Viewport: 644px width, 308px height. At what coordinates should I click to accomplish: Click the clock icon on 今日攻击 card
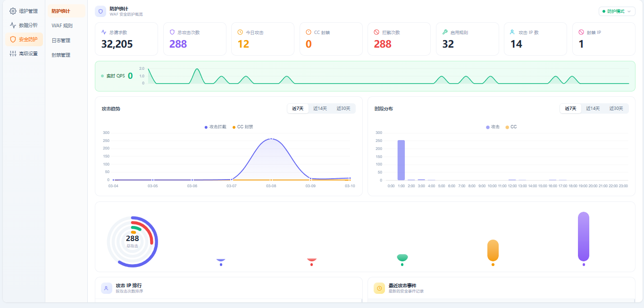(x=240, y=32)
